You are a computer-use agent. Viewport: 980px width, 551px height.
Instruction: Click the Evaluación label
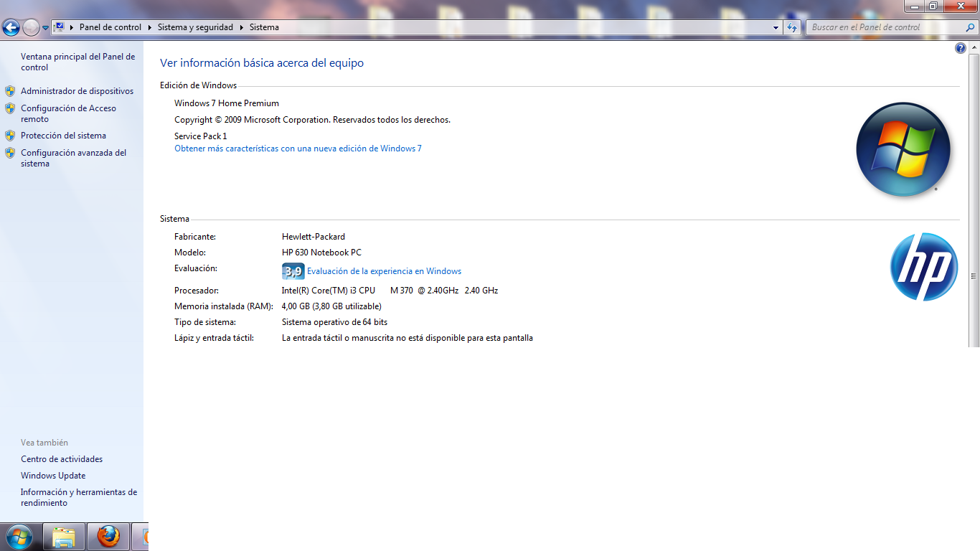[196, 268]
